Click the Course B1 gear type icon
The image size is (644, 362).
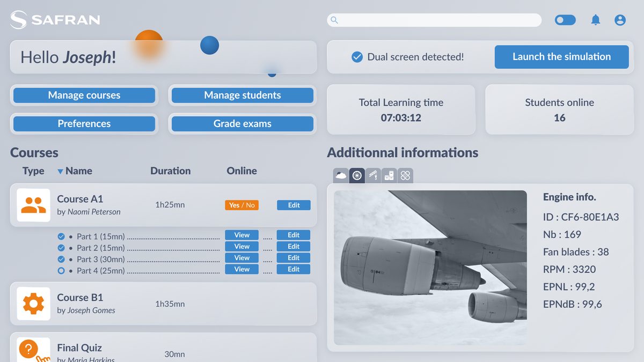33,304
